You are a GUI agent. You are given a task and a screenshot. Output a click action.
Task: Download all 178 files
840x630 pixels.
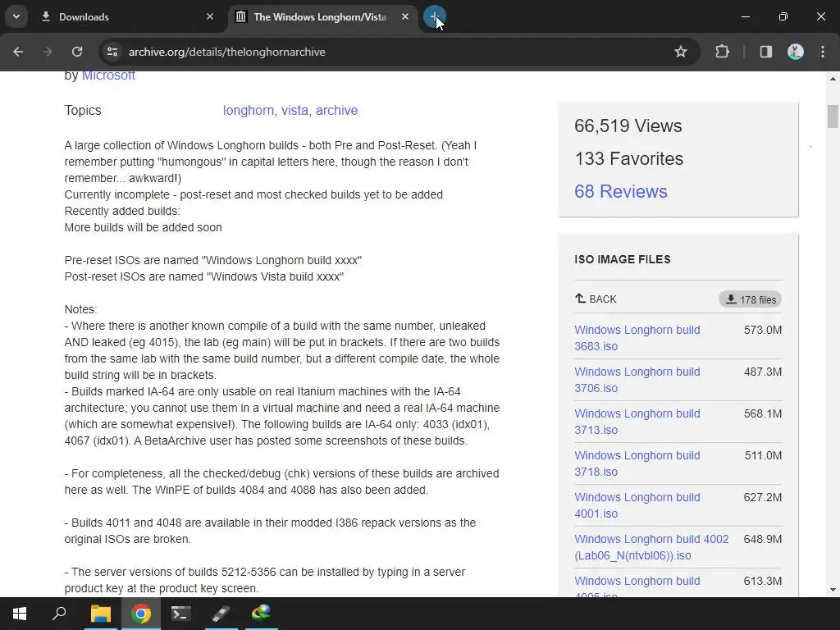coord(750,299)
